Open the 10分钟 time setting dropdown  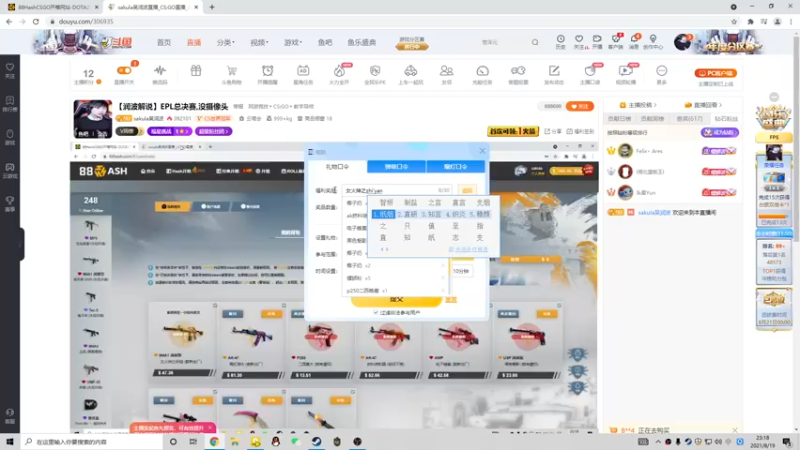click(x=461, y=271)
